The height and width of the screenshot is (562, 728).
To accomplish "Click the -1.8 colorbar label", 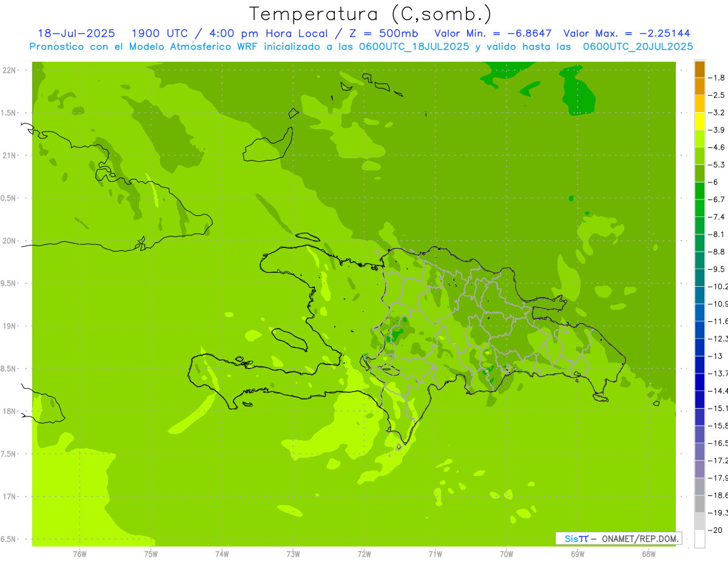I will (717, 78).
